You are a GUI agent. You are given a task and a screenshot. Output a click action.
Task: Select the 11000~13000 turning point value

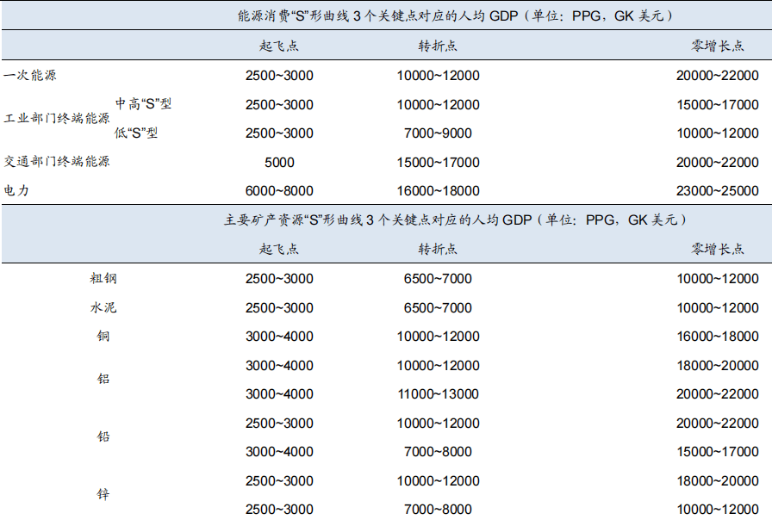[438, 394]
